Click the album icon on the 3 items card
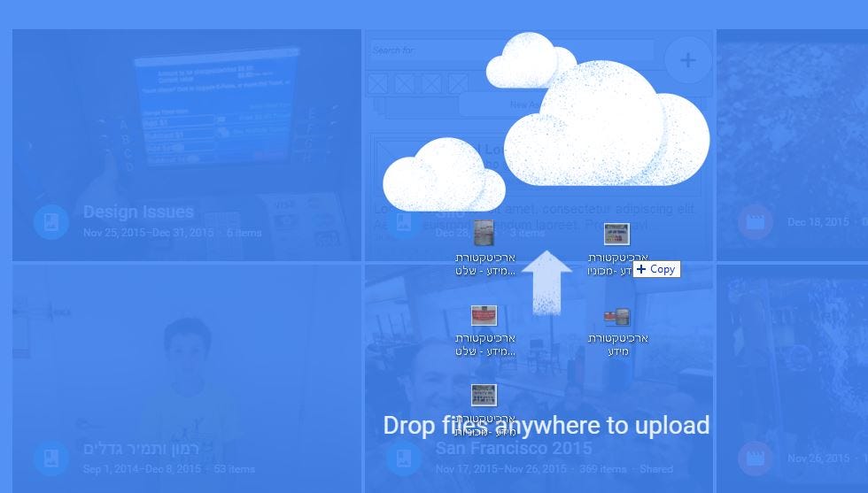 point(404,222)
